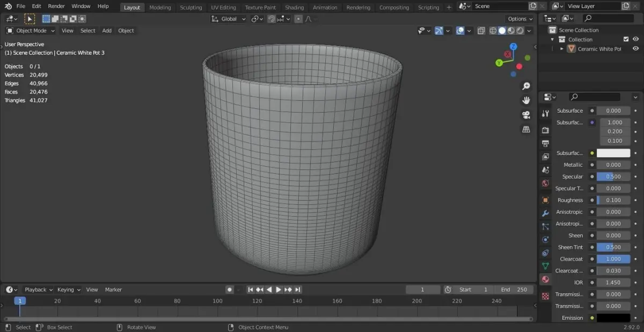Screen dimensions: 644x332
Task: Open Global transform orientation dropdown
Action: coord(229,19)
